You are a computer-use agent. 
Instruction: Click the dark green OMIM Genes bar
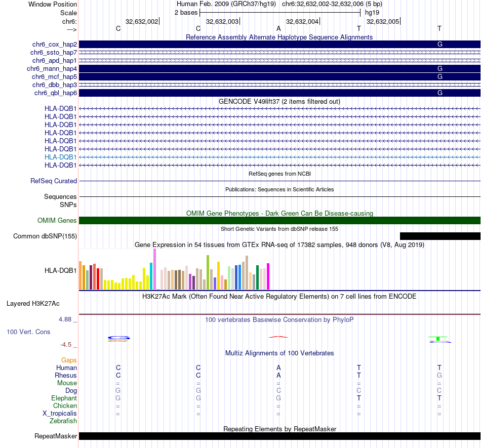pos(279,221)
